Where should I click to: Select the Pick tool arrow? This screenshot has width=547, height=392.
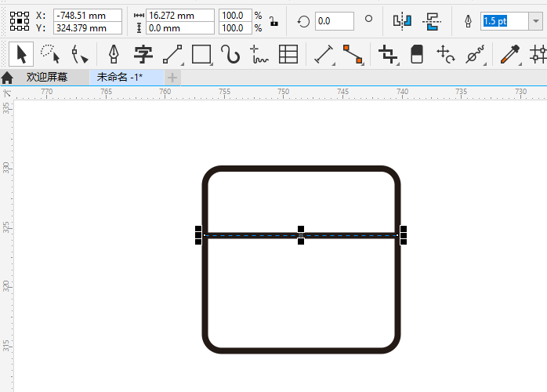(22, 54)
